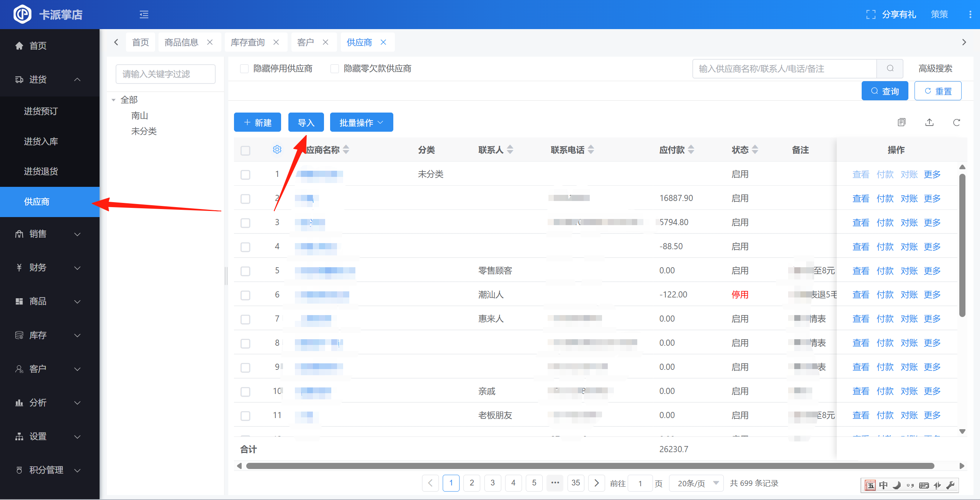Open the 批量操作 dropdown
Viewport: 980px width, 500px height.
[x=361, y=123]
